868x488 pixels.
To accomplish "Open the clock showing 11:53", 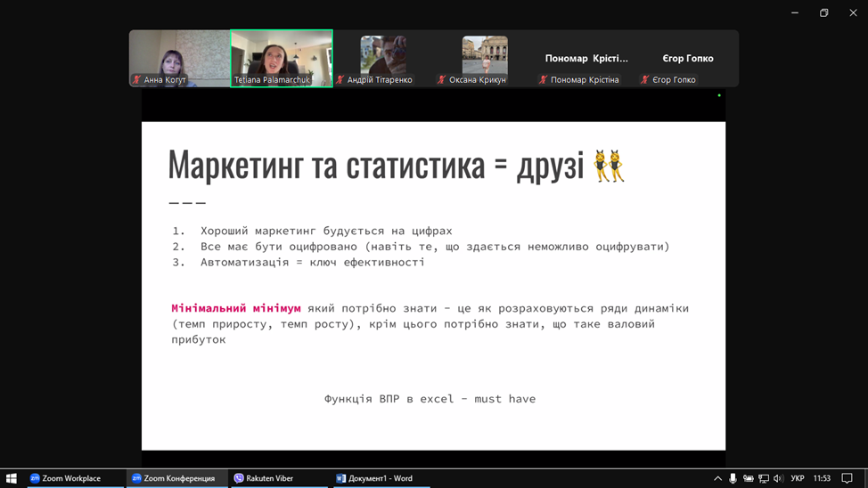I will (x=822, y=478).
